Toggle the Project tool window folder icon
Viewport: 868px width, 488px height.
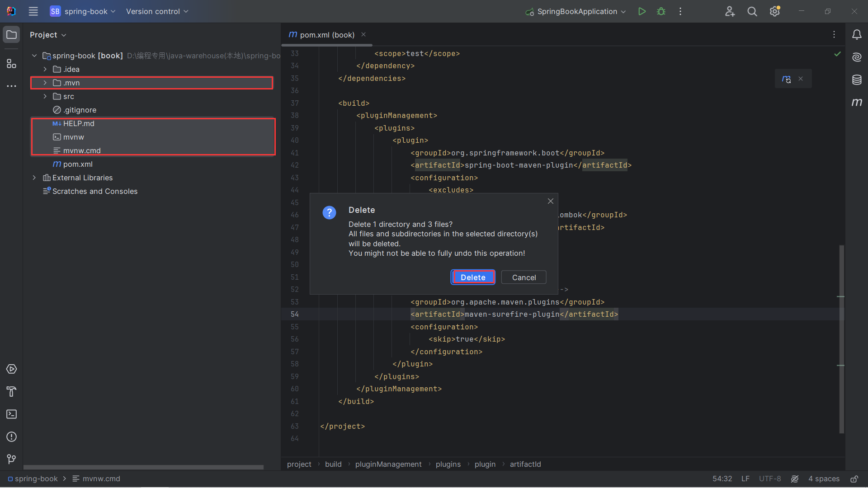tap(11, 35)
